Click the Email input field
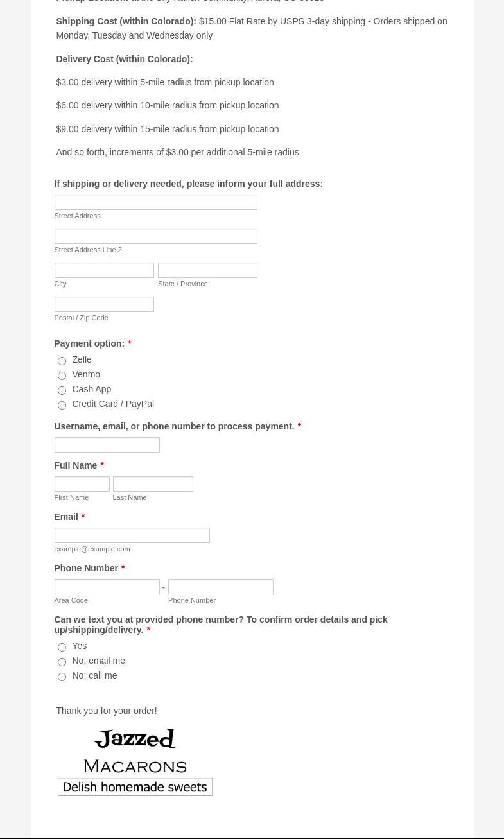This screenshot has height=839, width=504. [x=132, y=535]
